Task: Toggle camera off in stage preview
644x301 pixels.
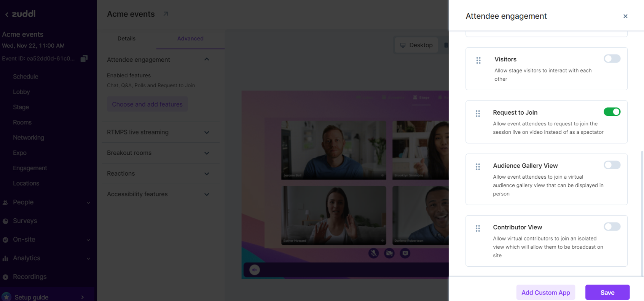Action: pyautogui.click(x=389, y=253)
